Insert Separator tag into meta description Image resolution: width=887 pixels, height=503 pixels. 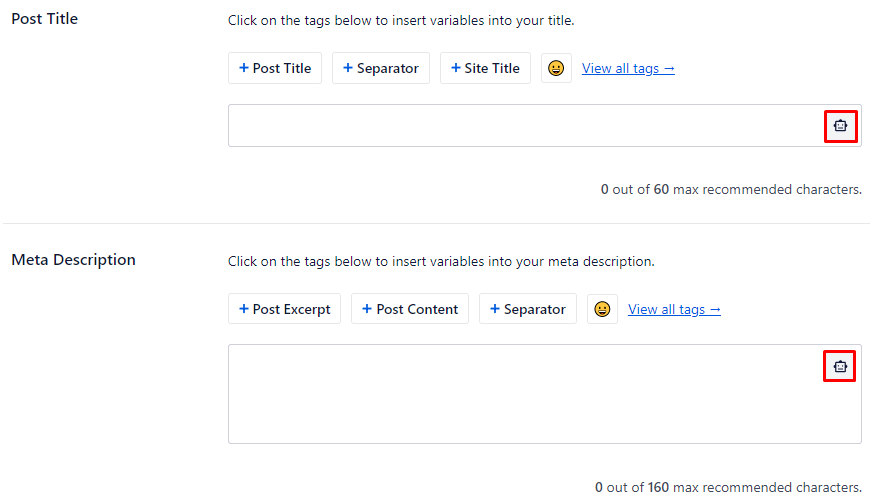pos(528,309)
